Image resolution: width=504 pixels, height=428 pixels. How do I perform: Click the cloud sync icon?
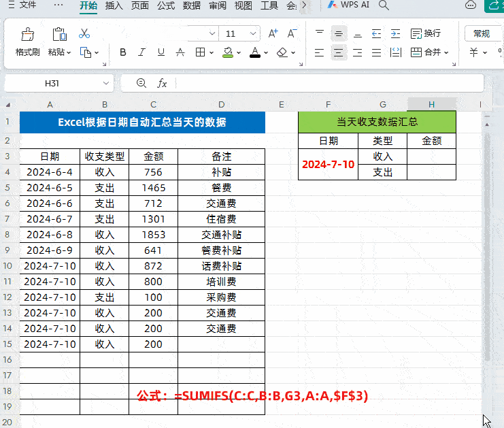pyautogui.click(x=471, y=5)
